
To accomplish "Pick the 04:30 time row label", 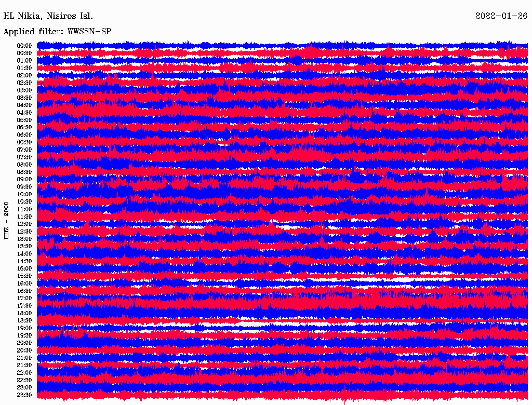I will pos(24,113).
